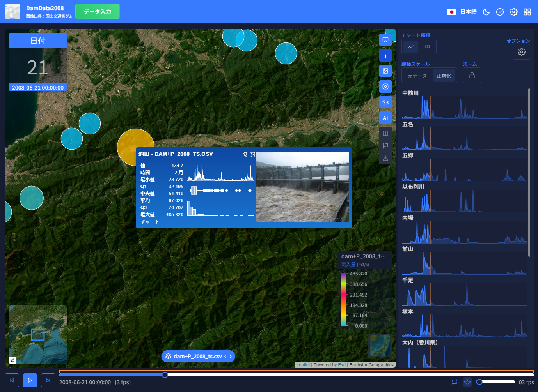Image resolution: width=538 pixels, height=392 pixels.
Task: Click the 2008-06-21 00:00:00 date label
Action: (38, 88)
